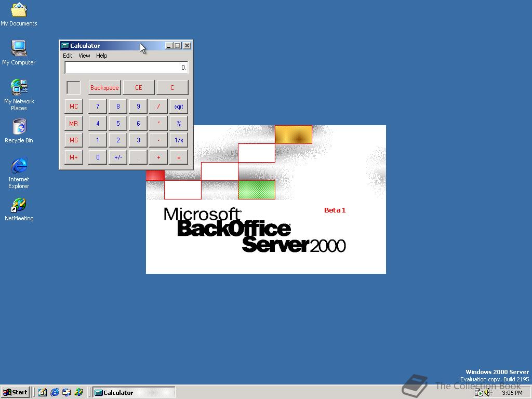Open the My Documents desktop icon

(x=19, y=14)
